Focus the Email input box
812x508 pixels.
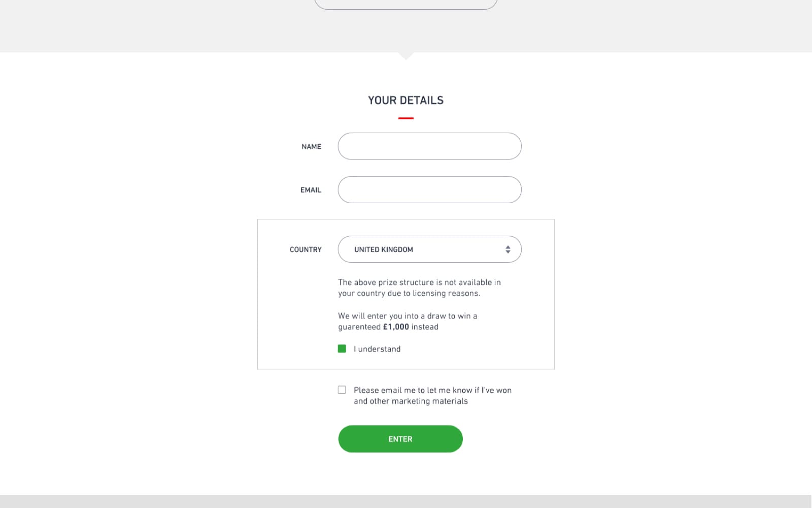click(x=429, y=190)
